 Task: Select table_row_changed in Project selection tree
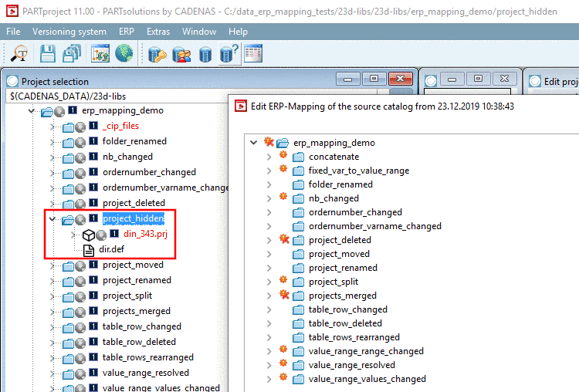pos(142,326)
